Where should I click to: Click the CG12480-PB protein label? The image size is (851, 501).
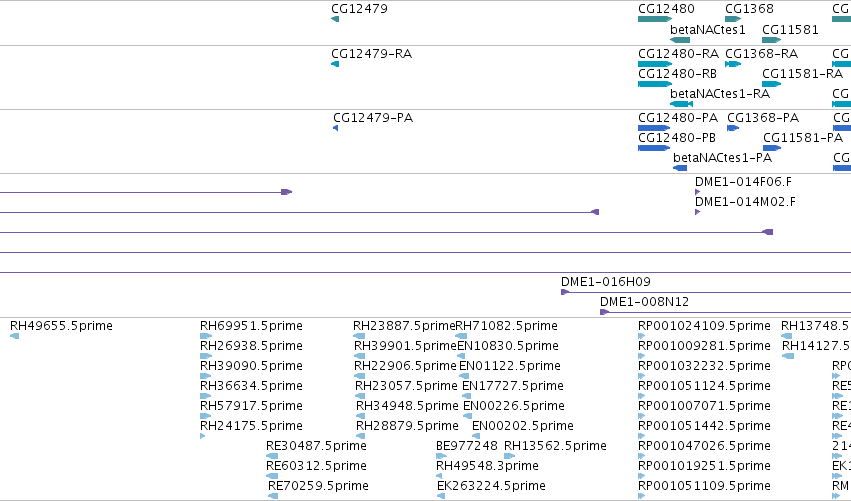point(677,138)
